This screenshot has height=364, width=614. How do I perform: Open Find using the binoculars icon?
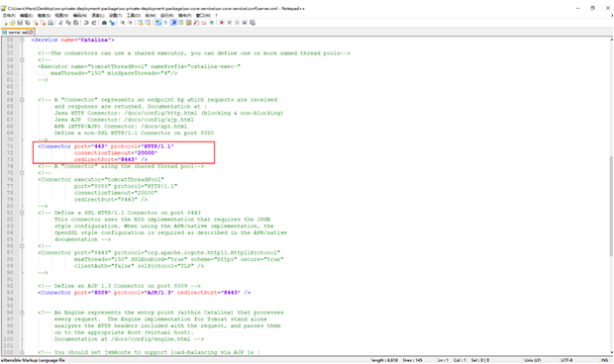pos(104,23)
